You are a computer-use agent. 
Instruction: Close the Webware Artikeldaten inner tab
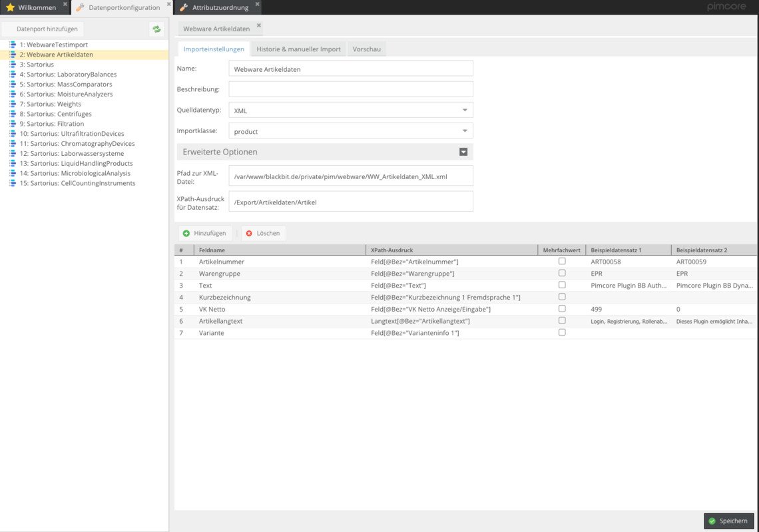tap(258, 25)
